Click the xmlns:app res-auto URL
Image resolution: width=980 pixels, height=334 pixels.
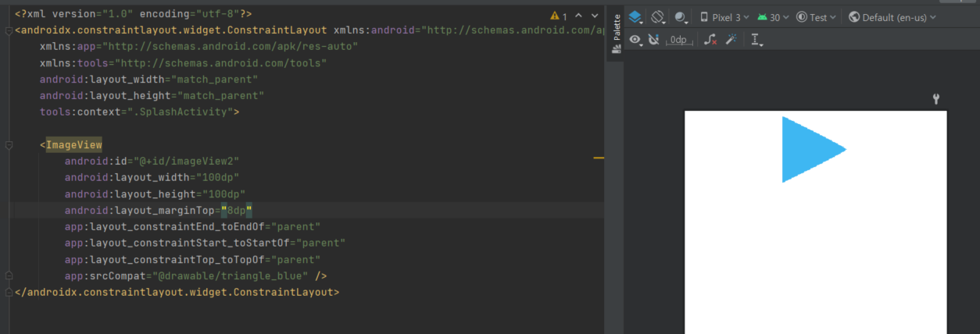tap(231, 47)
